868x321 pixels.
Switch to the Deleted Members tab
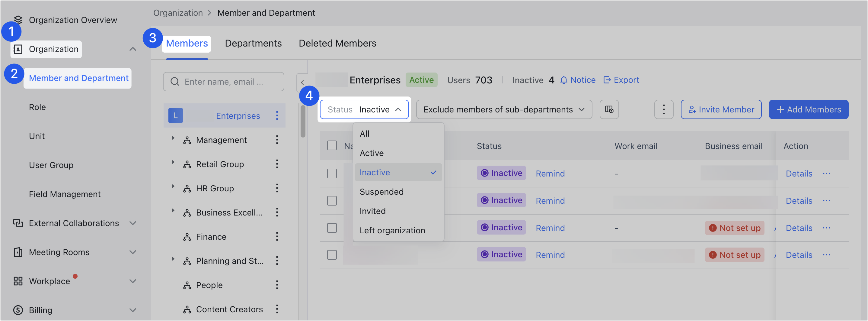click(x=337, y=43)
